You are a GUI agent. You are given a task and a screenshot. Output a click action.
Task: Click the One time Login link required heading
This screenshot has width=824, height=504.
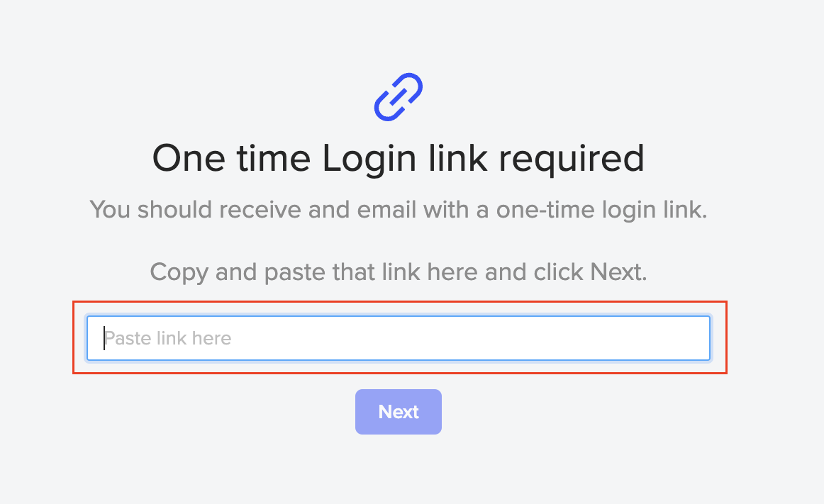pyautogui.click(x=398, y=158)
